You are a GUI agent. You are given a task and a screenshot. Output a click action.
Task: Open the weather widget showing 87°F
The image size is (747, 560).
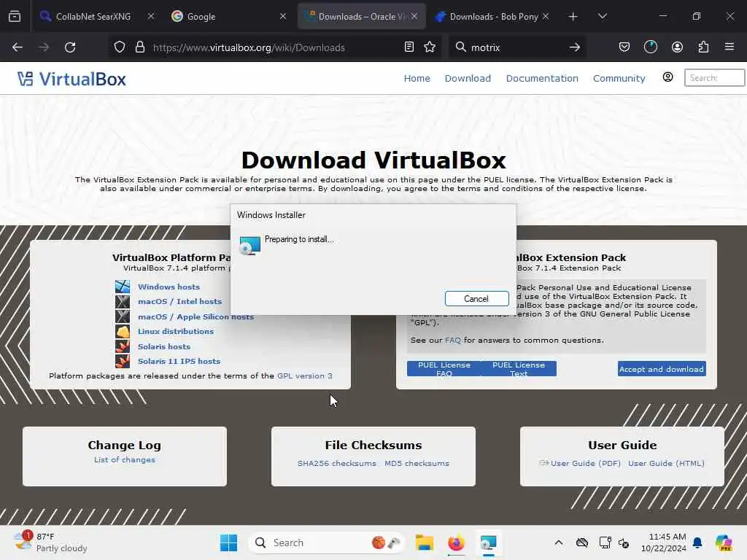(x=50, y=542)
